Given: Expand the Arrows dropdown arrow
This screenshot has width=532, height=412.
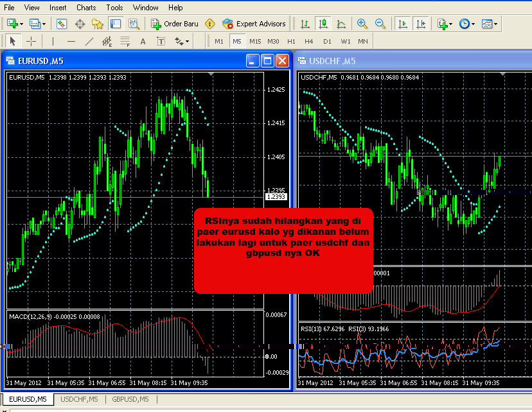Looking at the screenshot, I should pos(187,42).
